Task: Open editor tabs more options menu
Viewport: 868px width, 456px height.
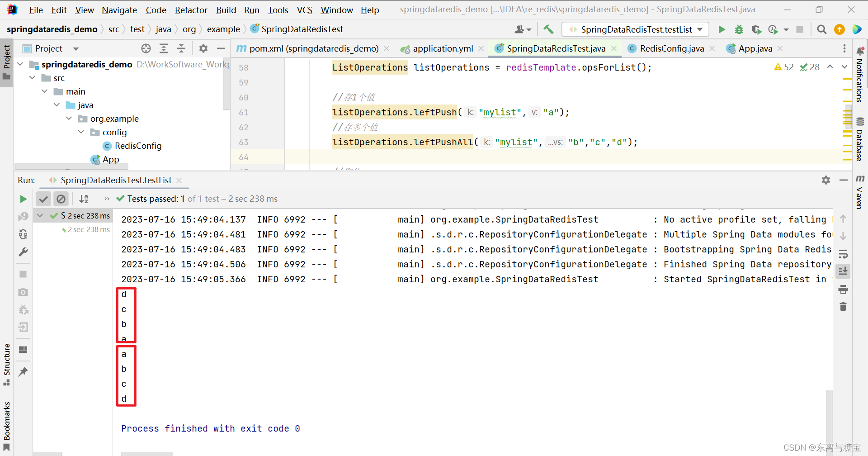Action: (844, 48)
